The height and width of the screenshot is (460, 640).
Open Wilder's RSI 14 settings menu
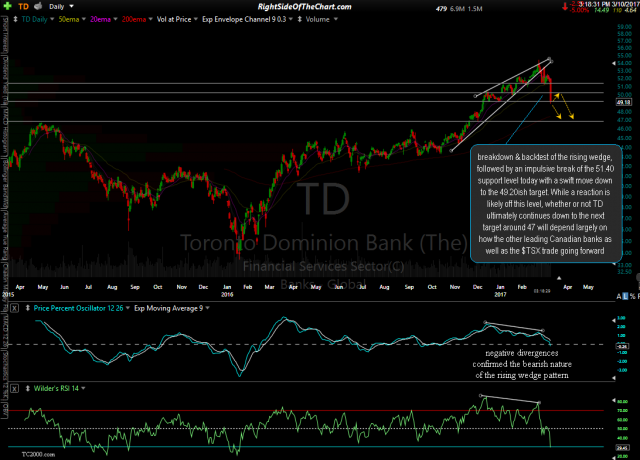tap(60, 388)
